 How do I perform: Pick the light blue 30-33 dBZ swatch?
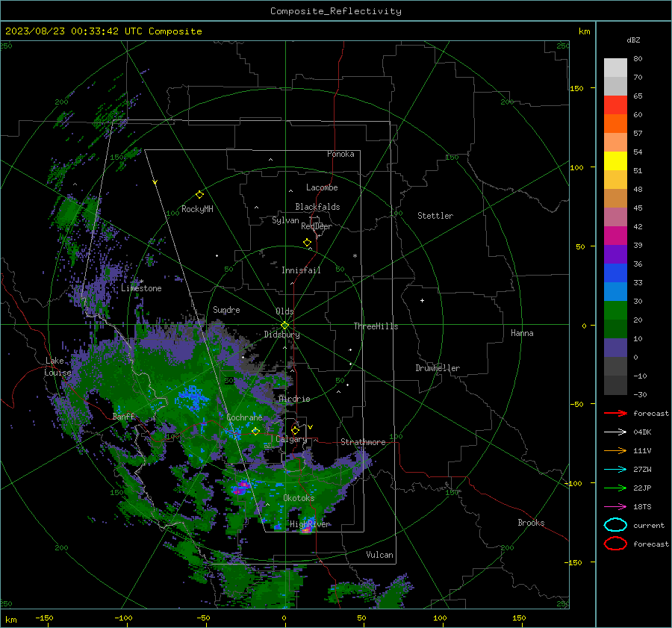(x=615, y=292)
